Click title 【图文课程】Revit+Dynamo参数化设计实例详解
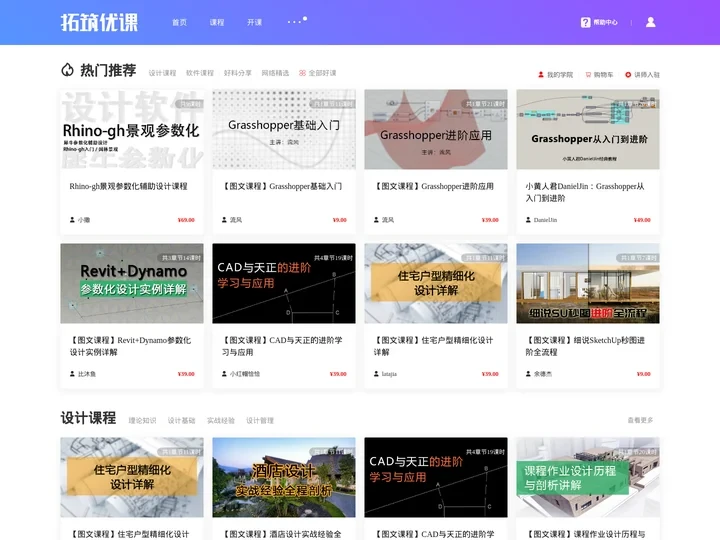The image size is (720, 540). (x=130, y=346)
